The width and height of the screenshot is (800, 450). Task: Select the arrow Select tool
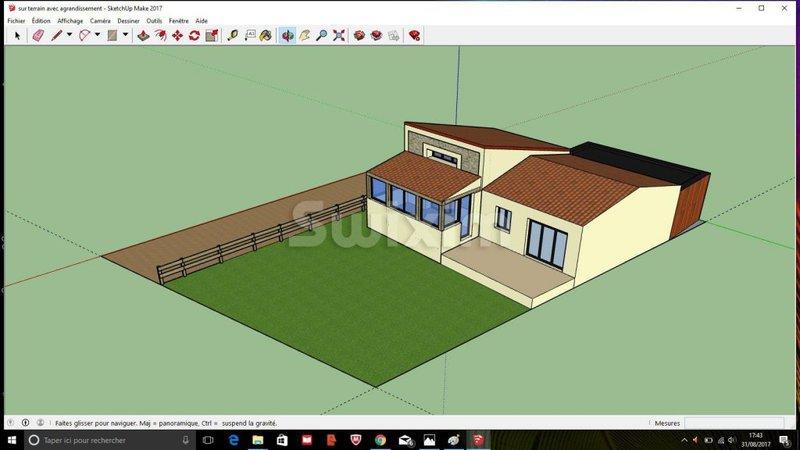coord(16,35)
